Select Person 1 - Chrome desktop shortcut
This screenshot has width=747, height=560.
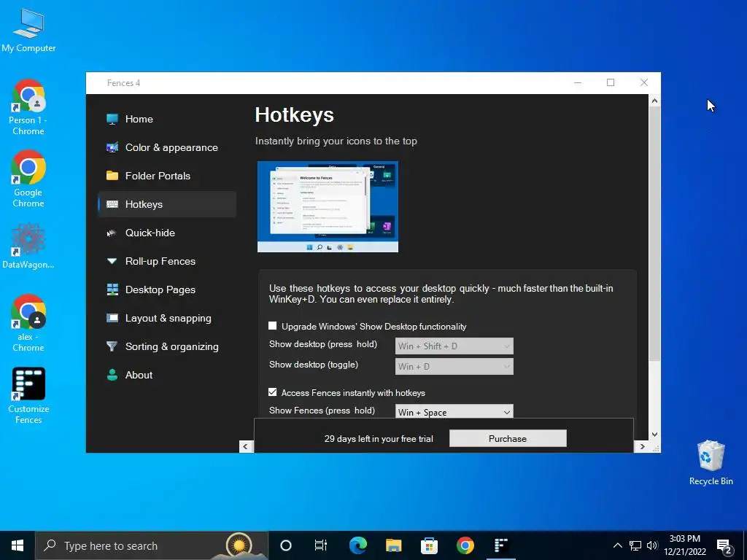28,108
